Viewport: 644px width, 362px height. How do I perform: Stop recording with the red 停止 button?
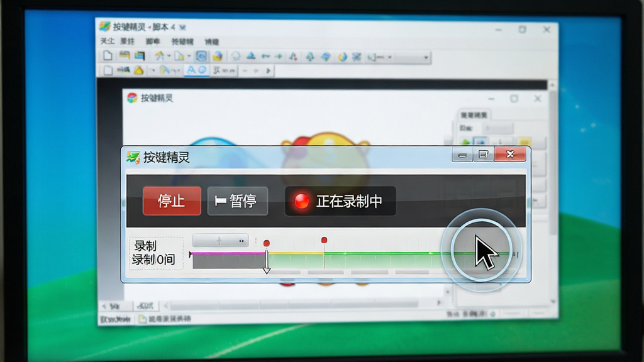[x=172, y=201]
